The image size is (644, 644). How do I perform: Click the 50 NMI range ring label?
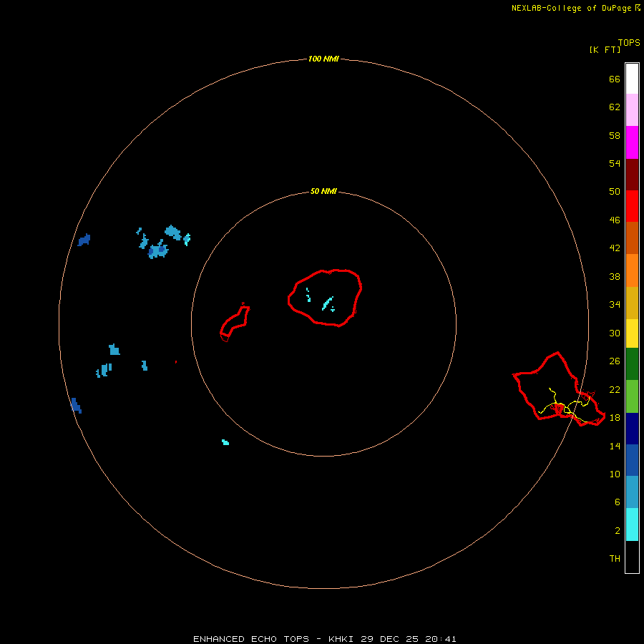[323, 191]
